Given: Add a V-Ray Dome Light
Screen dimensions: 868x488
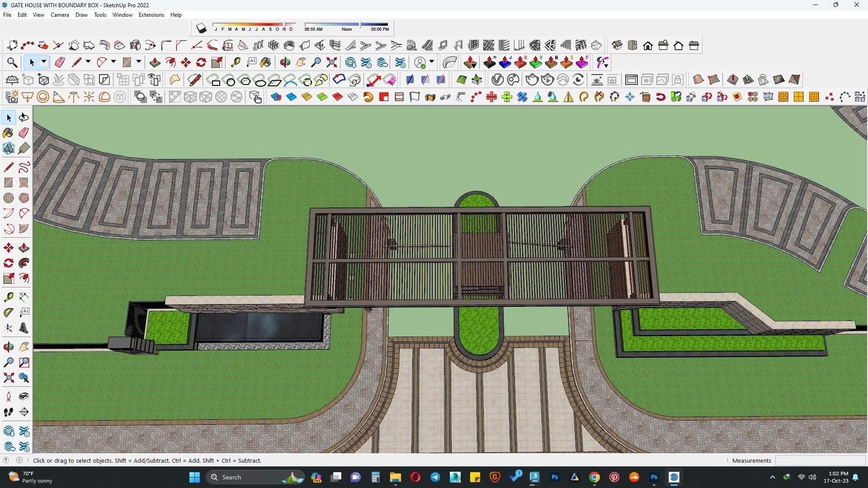Looking at the screenshot, I should tap(104, 97).
